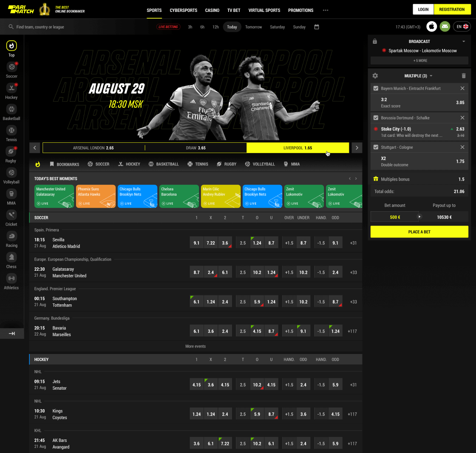
Task: Click the Registration button
Action: pyautogui.click(x=452, y=9)
